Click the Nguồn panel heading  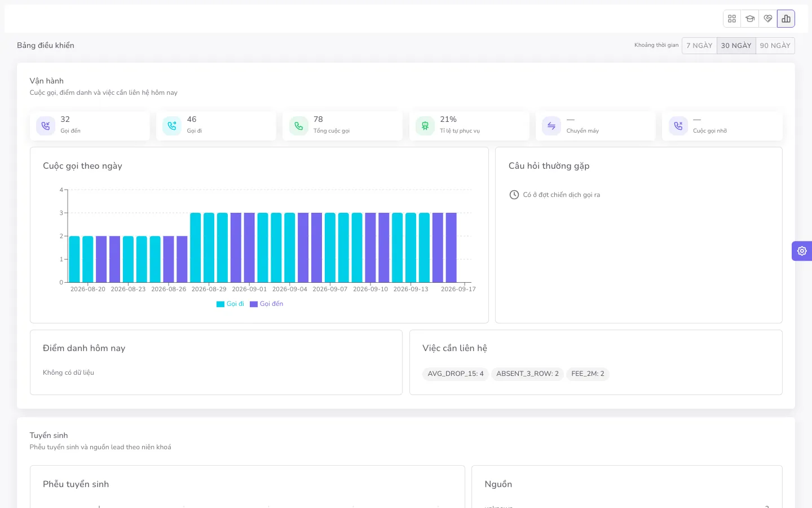[498, 484]
